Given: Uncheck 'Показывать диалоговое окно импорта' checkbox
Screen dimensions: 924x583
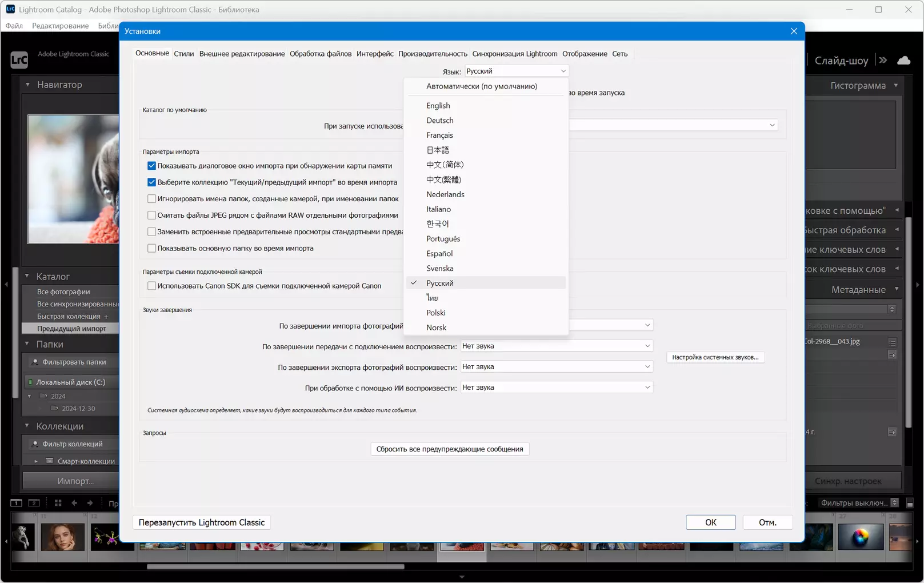Looking at the screenshot, I should coord(151,166).
